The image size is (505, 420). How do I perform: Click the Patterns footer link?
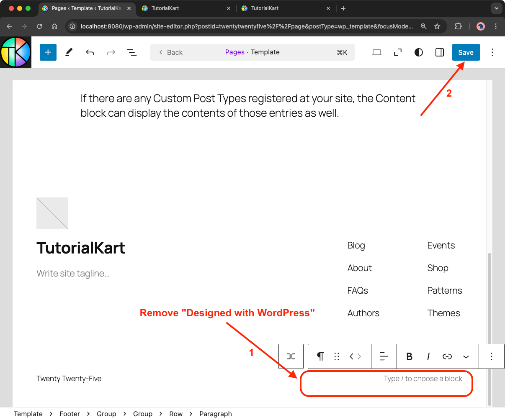point(445,291)
